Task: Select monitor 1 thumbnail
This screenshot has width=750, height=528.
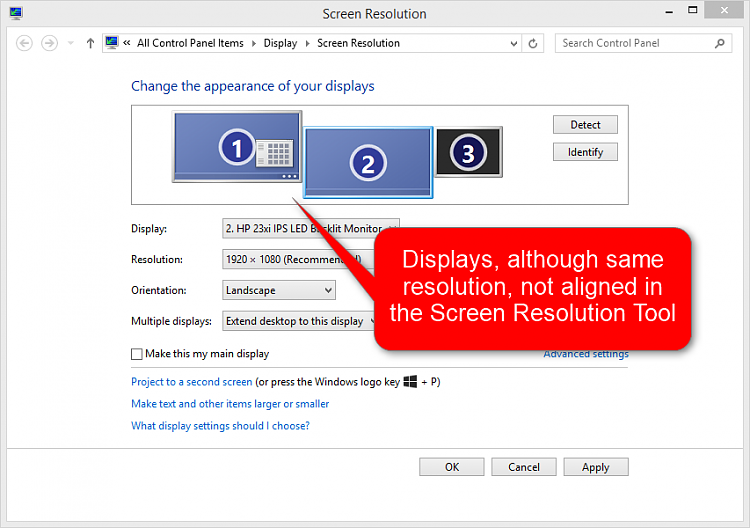Action: pos(237,146)
